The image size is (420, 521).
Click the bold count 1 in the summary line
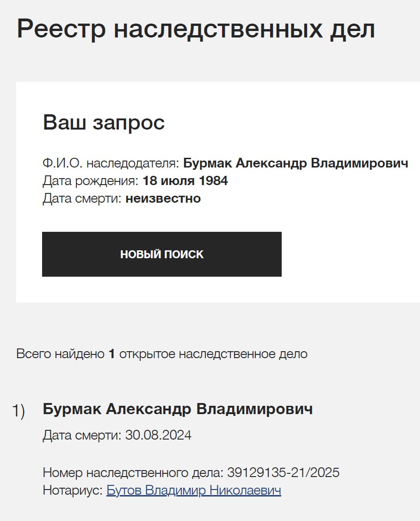[111, 354]
